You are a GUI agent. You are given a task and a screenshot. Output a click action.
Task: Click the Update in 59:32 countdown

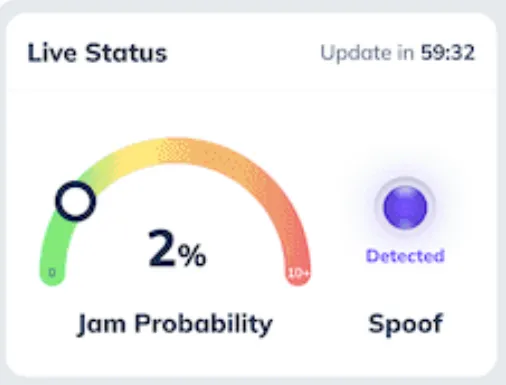point(397,53)
